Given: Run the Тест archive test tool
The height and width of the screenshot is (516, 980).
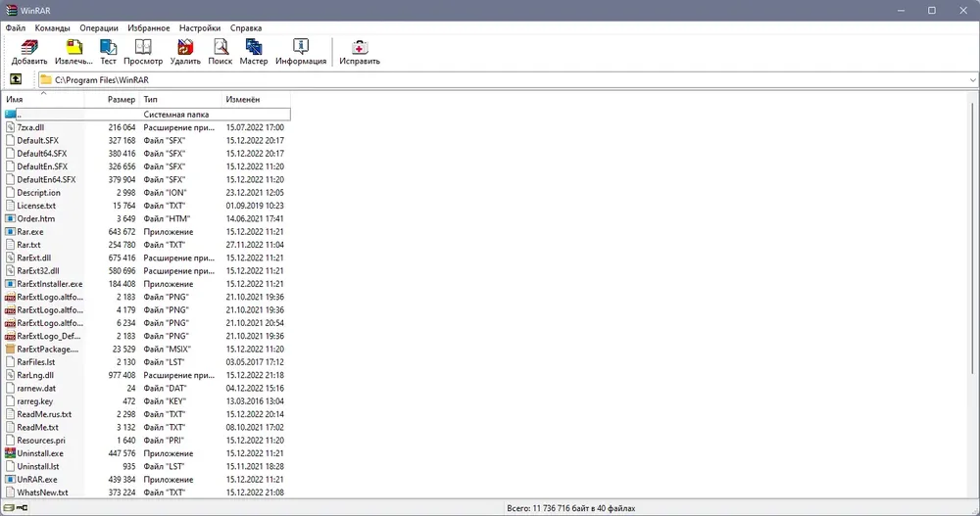Looking at the screenshot, I should point(108,51).
